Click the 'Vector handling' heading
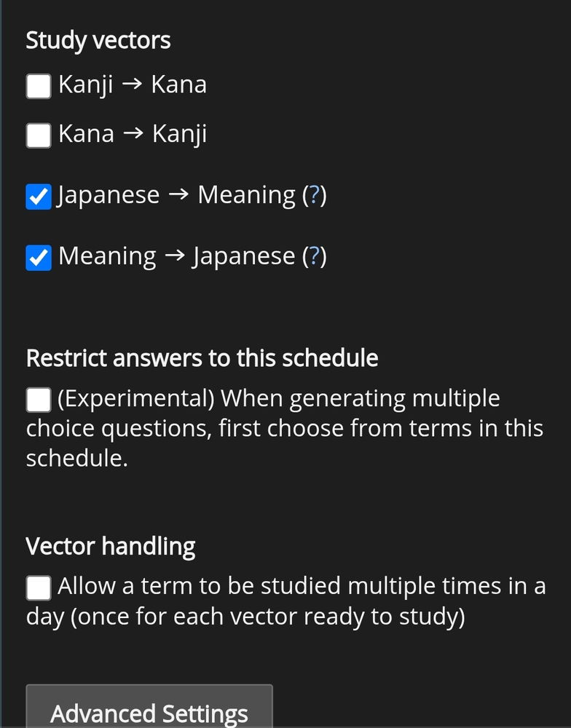Image resolution: width=571 pixels, height=728 pixels. click(111, 546)
